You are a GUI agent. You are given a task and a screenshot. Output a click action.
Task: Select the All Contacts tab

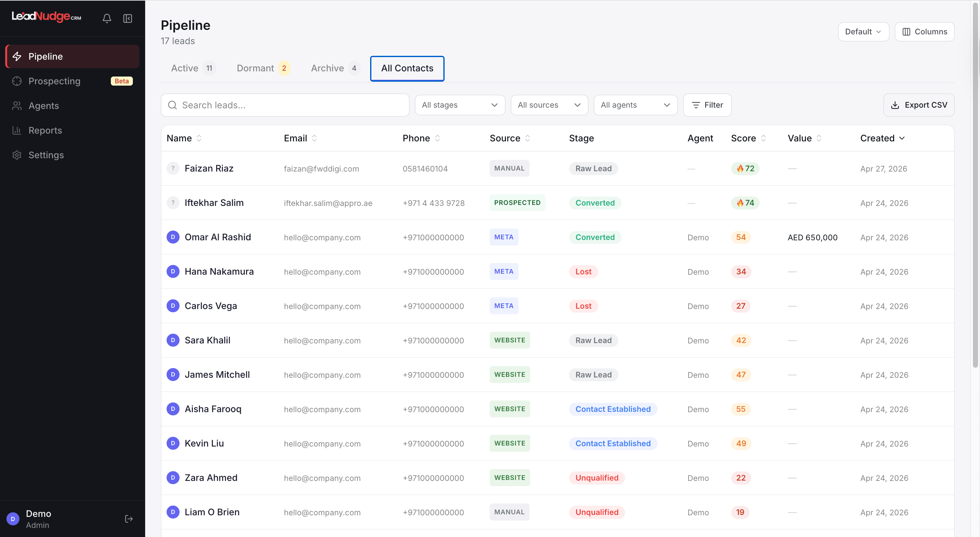click(407, 68)
